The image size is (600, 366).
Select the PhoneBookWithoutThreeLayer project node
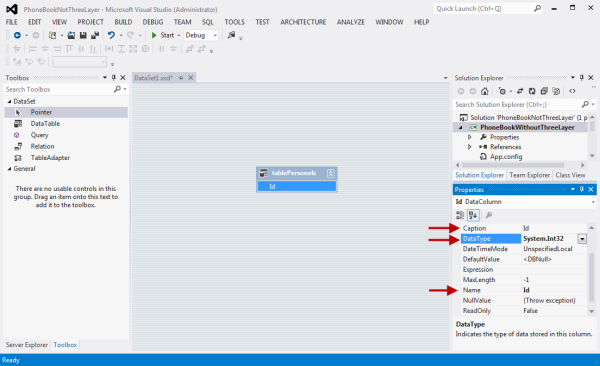click(x=527, y=127)
